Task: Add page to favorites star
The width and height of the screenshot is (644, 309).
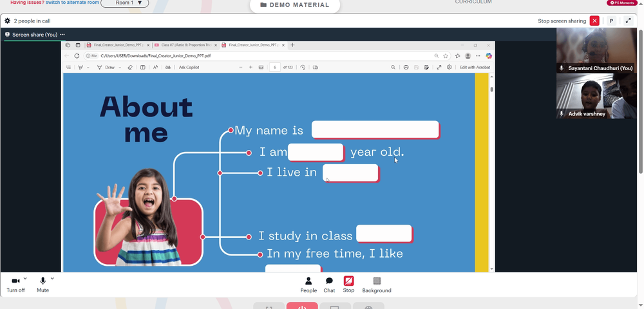Action: (445, 56)
